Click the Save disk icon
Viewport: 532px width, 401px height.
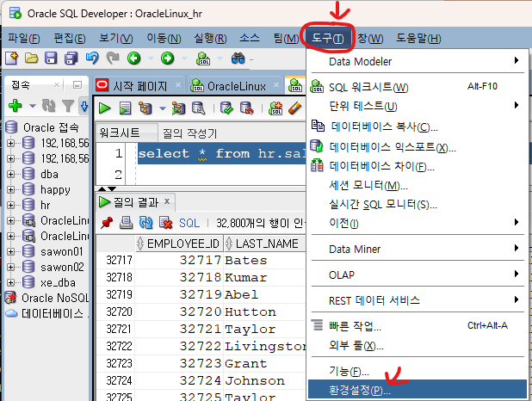click(x=51, y=59)
